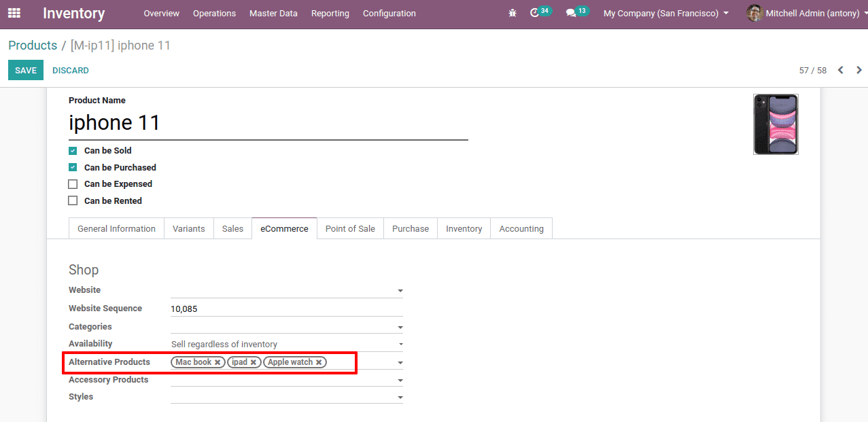Click the DISCARD button
868x422 pixels.
tap(71, 70)
